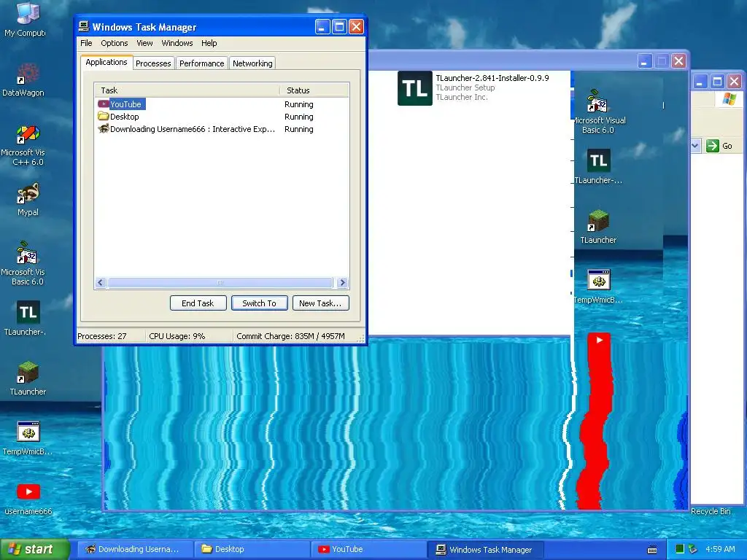The height and width of the screenshot is (560, 747).
Task: Click the red YouTube play icon in glitched window
Action: 600,340
